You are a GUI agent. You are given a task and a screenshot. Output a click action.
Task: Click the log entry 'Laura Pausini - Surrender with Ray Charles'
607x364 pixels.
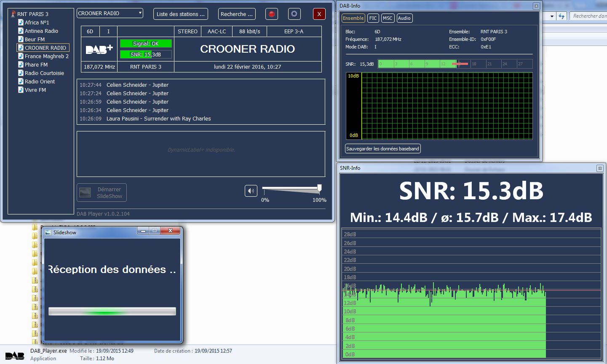(x=159, y=119)
